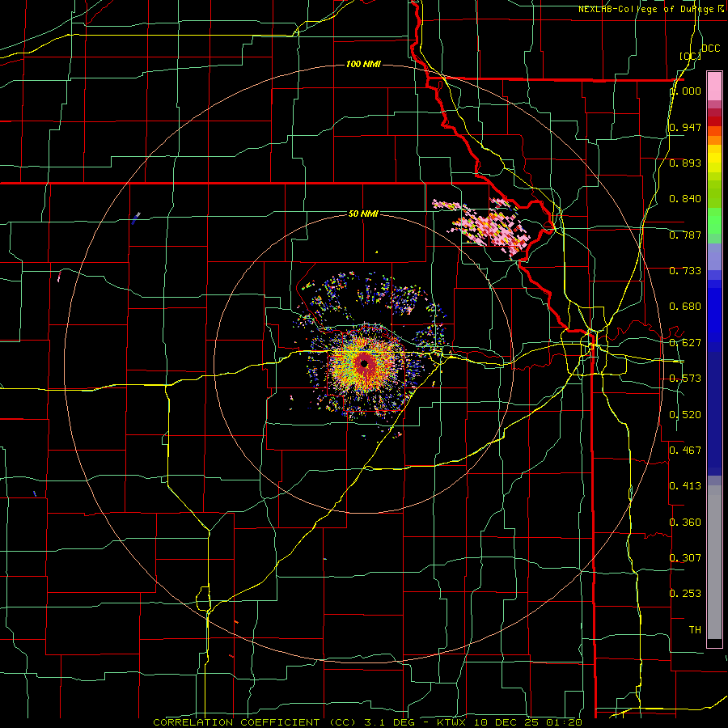This screenshot has height=728, width=728.
Task: Click "CORRELATION COEFFICIENT" in the bottom caption
Action: (236, 722)
